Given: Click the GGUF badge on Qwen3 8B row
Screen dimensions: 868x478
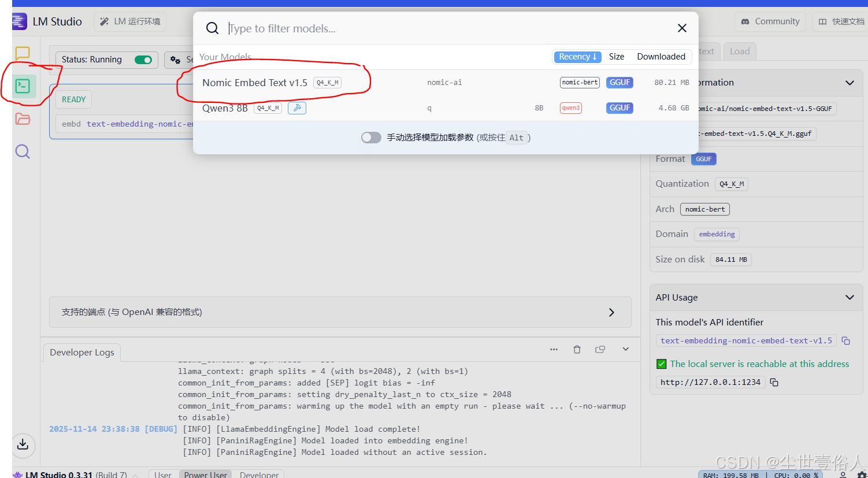Looking at the screenshot, I should coord(620,108).
